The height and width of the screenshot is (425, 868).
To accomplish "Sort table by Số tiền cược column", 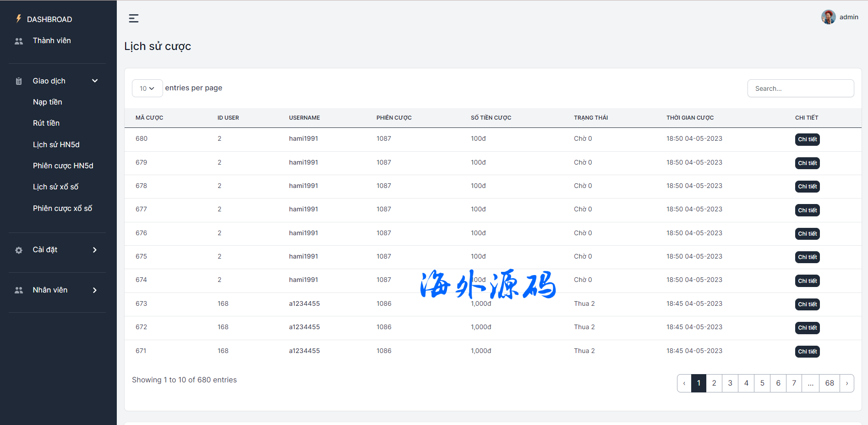I will pos(491,118).
